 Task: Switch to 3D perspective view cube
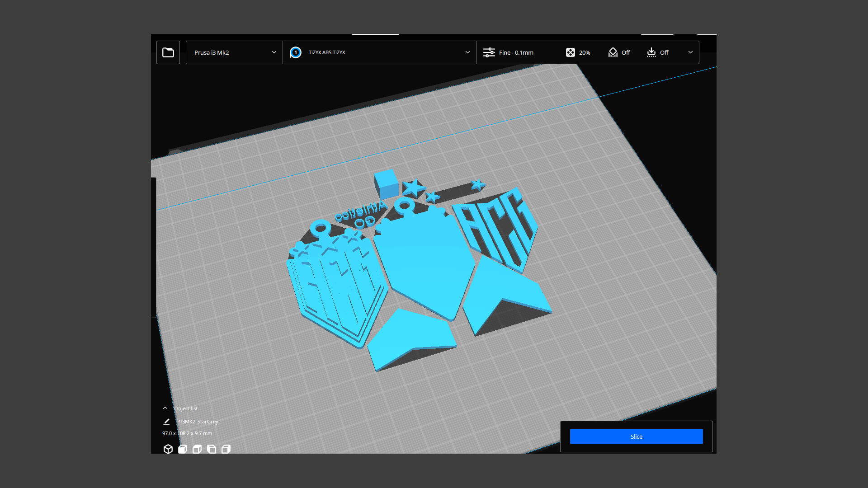pyautogui.click(x=168, y=449)
